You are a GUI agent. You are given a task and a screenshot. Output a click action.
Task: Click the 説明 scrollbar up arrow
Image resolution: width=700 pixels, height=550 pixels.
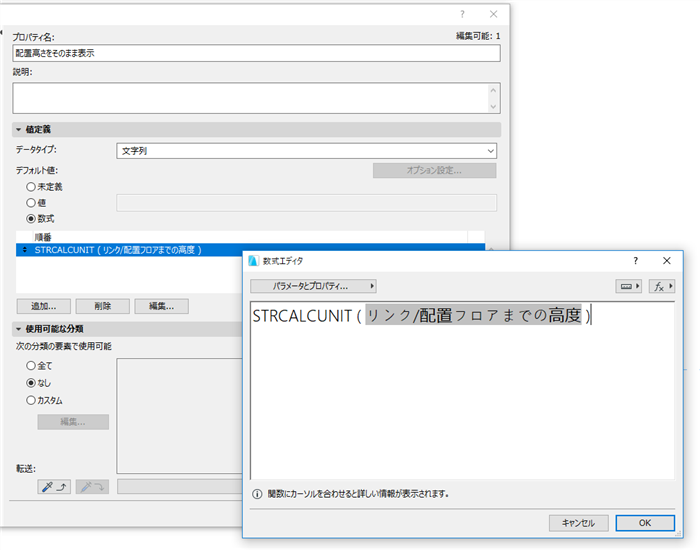coord(493,90)
